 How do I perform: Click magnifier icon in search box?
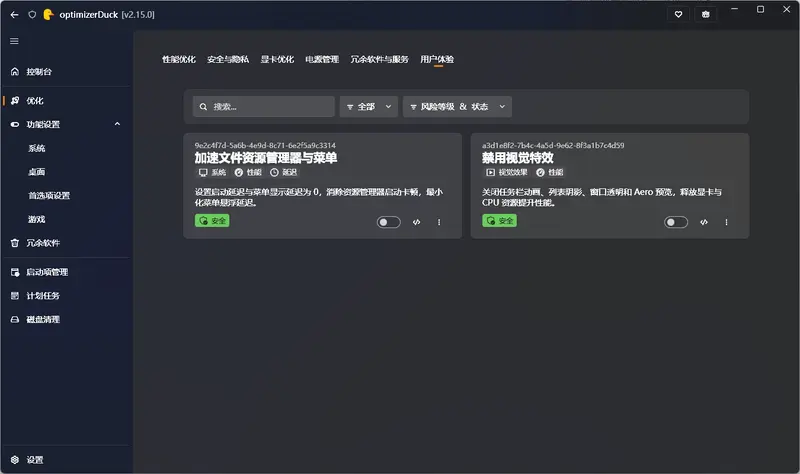[x=203, y=107]
